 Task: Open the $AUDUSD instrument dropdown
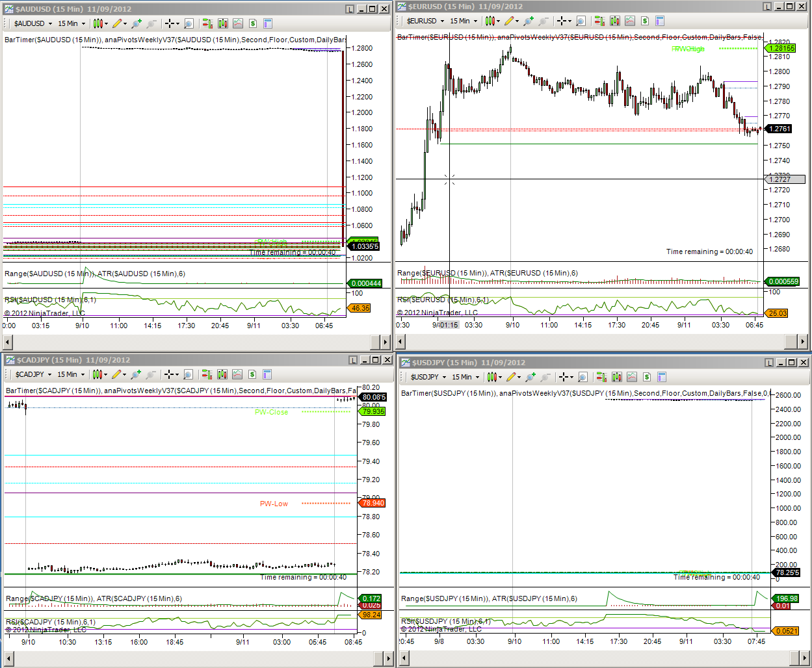[x=33, y=23]
